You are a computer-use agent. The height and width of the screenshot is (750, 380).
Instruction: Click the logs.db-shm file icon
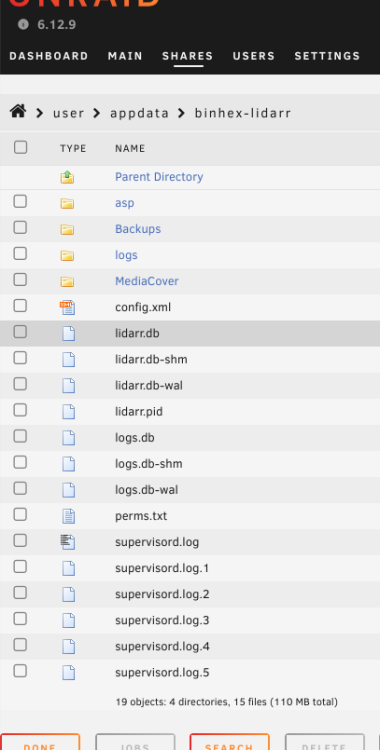click(68, 464)
